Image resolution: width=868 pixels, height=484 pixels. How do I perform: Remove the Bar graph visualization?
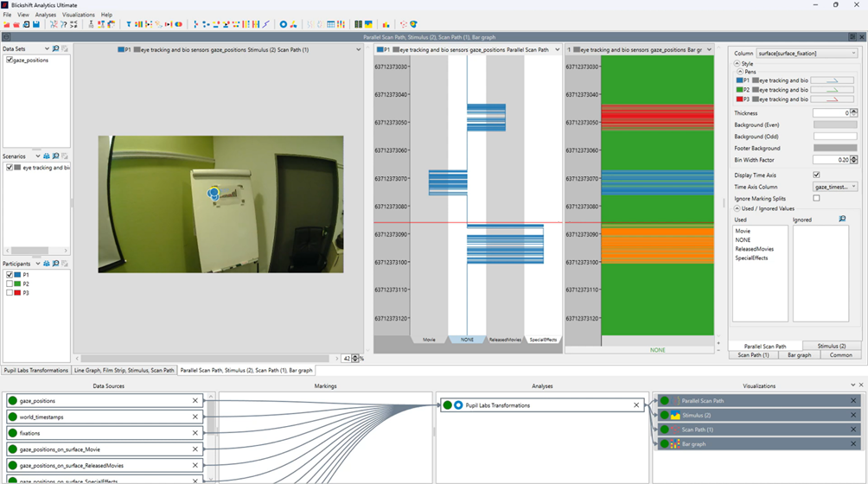[853, 443]
